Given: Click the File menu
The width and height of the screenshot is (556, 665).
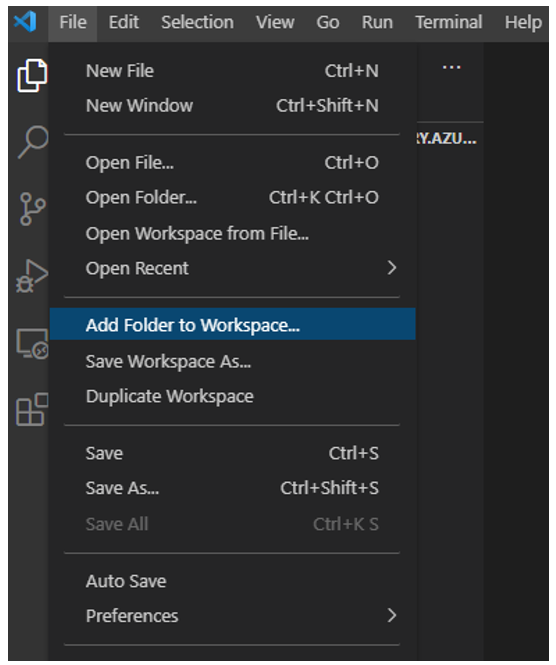Looking at the screenshot, I should pos(73,22).
